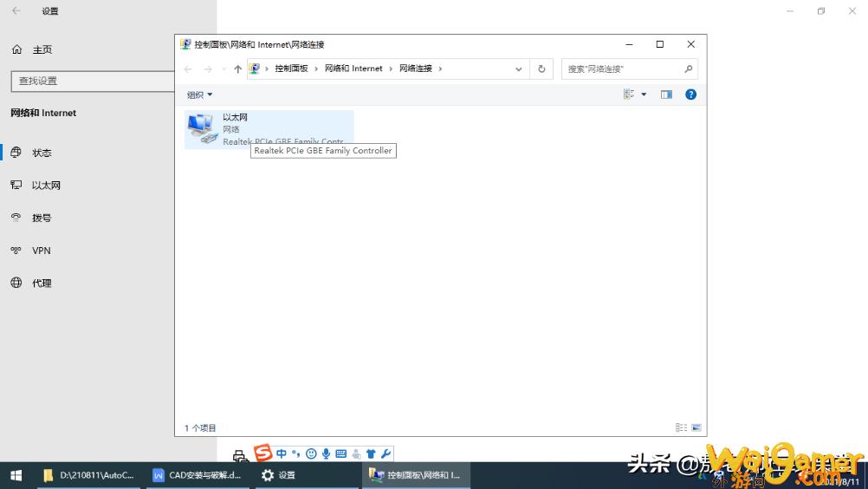
Task: Open the Sogou skin shirt icon
Action: (x=371, y=453)
